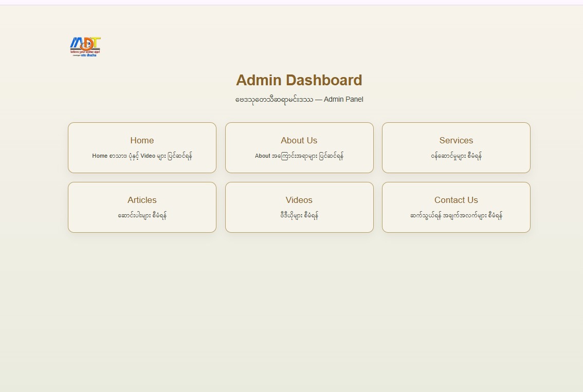Open the Videos management card
This screenshot has height=392, width=583.
(299, 208)
